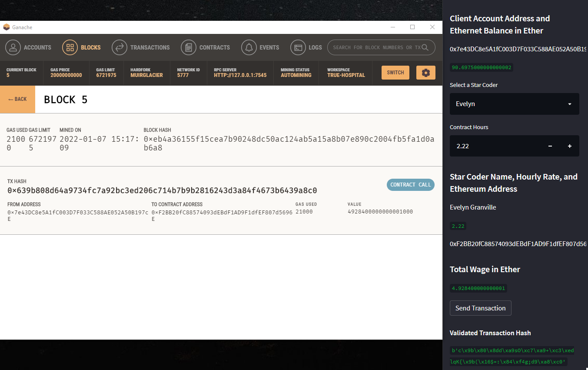
Task: Open the Star Coder dropdown showing Evelyn
Action: click(514, 104)
